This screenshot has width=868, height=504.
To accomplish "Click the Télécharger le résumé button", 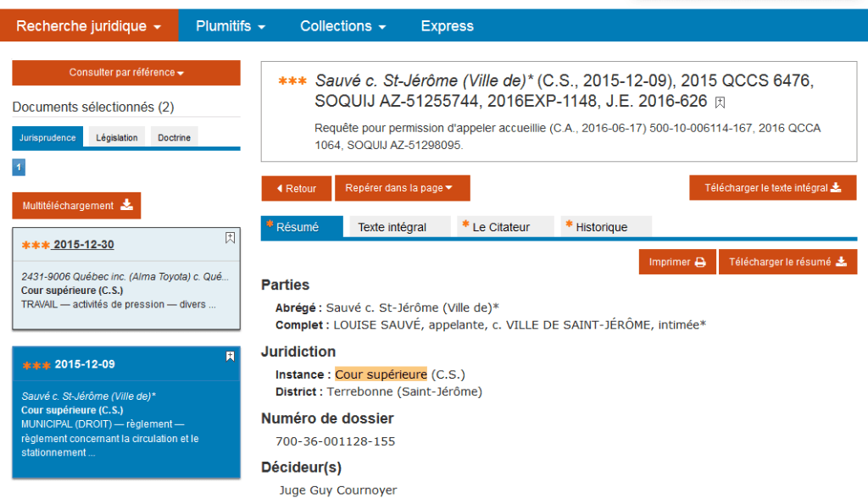I will tap(787, 262).
